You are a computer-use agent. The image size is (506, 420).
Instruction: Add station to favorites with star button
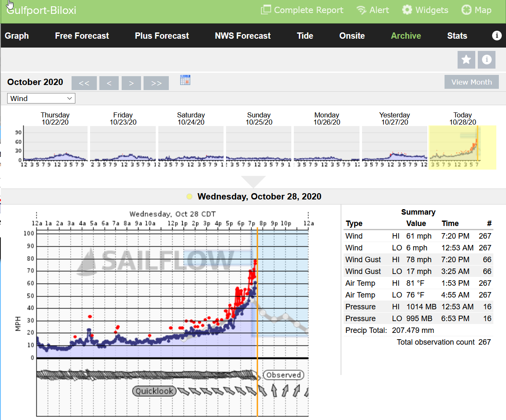click(x=466, y=60)
